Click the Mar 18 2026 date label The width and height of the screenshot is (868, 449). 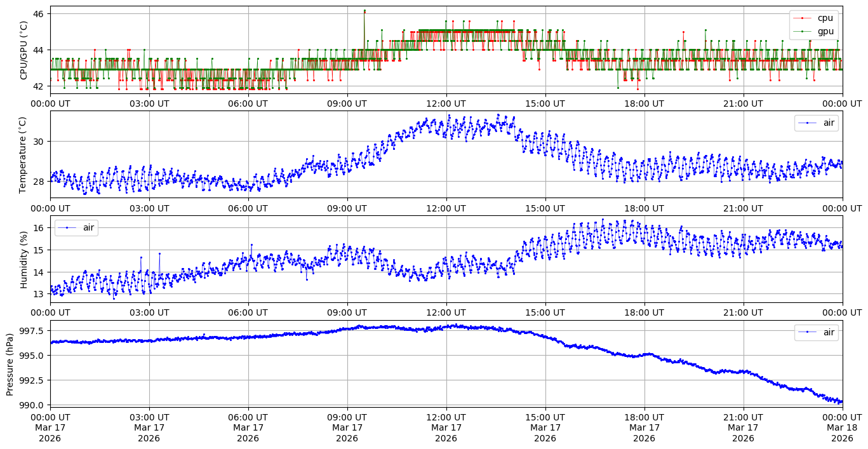[x=842, y=433]
